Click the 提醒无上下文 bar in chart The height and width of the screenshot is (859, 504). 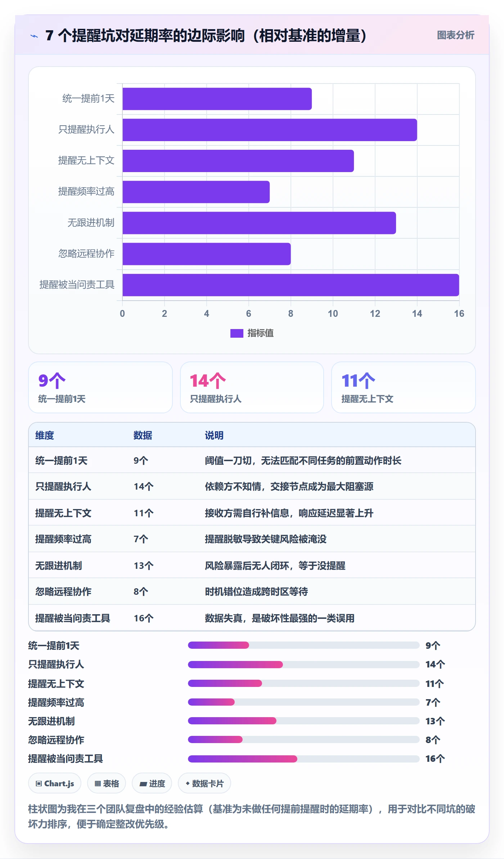(238, 161)
